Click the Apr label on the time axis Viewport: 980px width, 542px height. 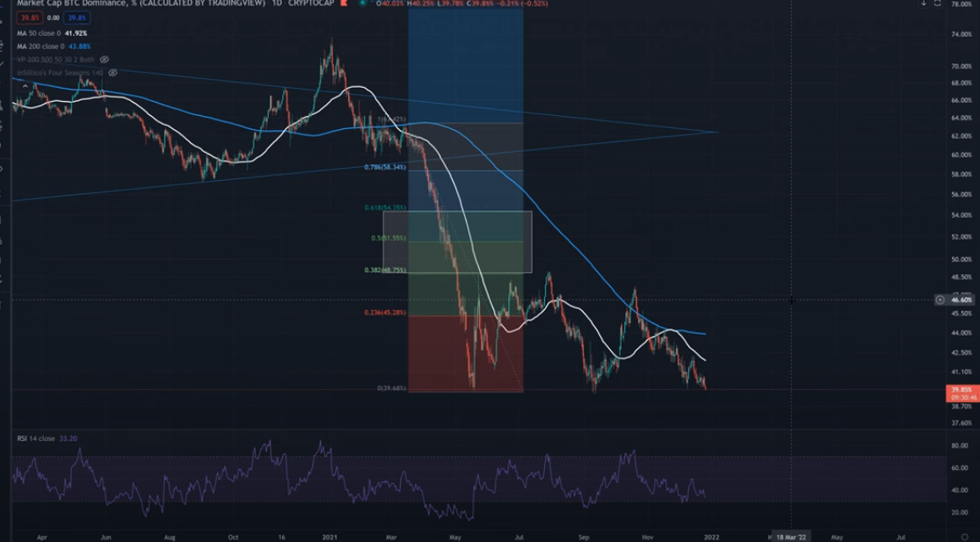click(41, 537)
